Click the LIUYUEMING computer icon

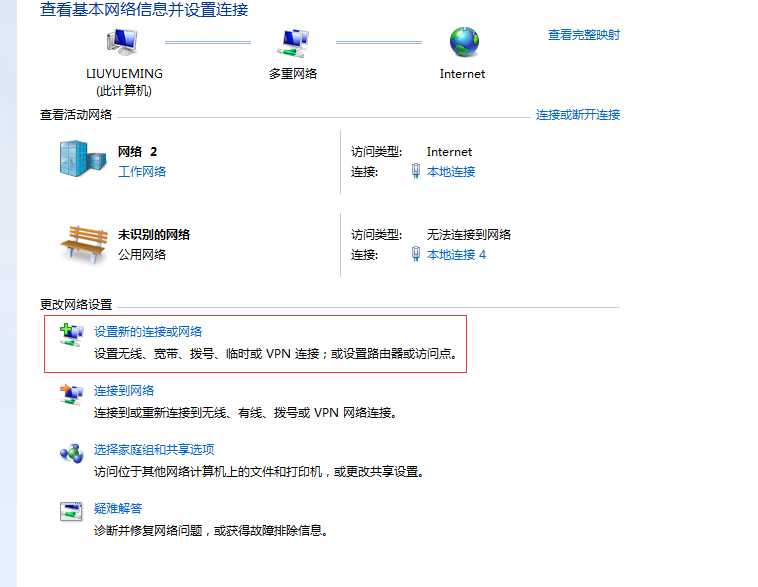(123, 42)
